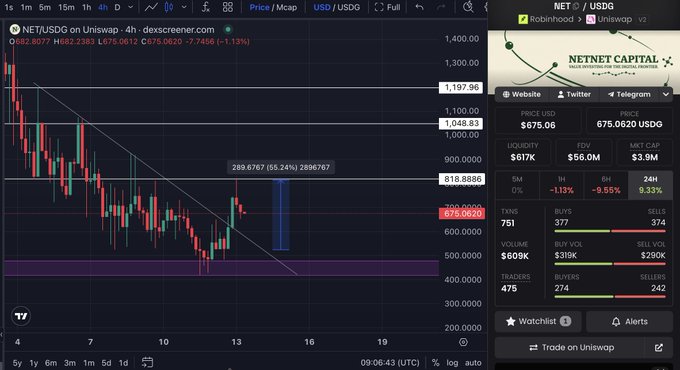680x370 pixels.
Task: Open the indicators fx icon
Action: [x=206, y=7]
